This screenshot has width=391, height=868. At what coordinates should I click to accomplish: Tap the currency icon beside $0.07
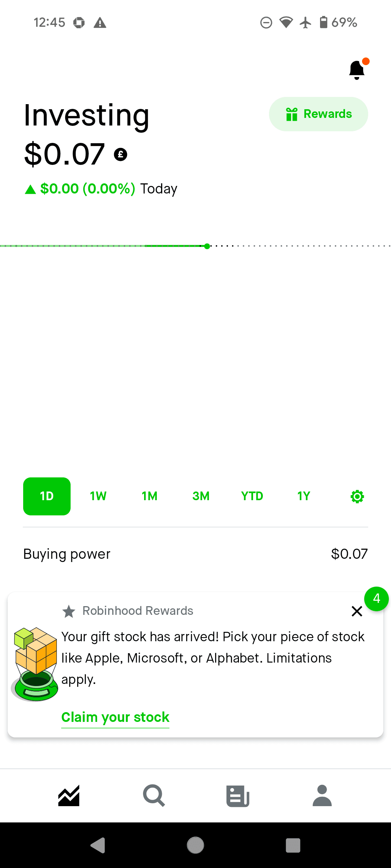(x=121, y=154)
